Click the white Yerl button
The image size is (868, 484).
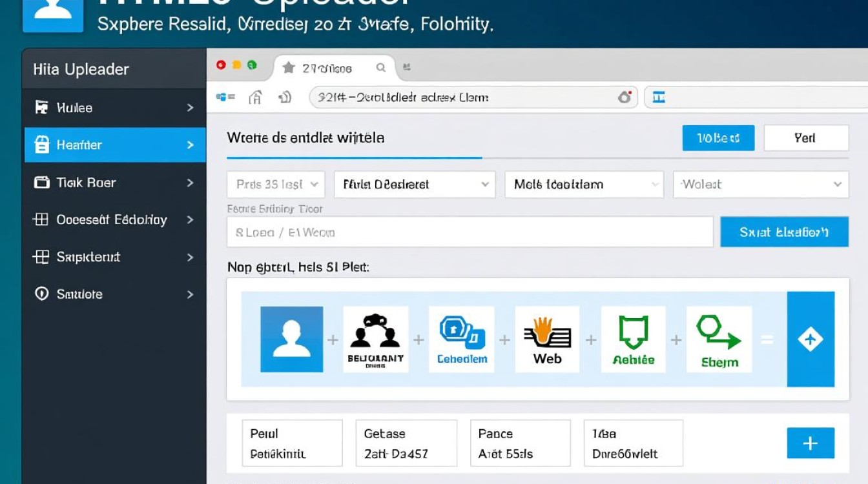pos(806,138)
